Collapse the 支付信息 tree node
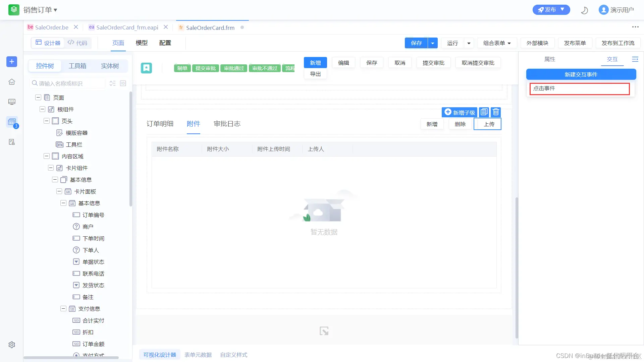This screenshot has height=362, width=644. [63, 309]
